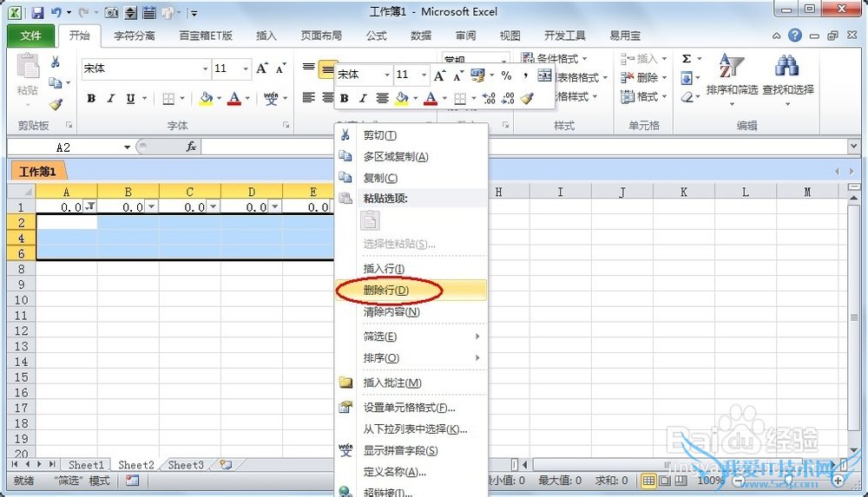Click the Cut scissors icon in the ribbon
Screen dimensions: 868x497
[56, 62]
